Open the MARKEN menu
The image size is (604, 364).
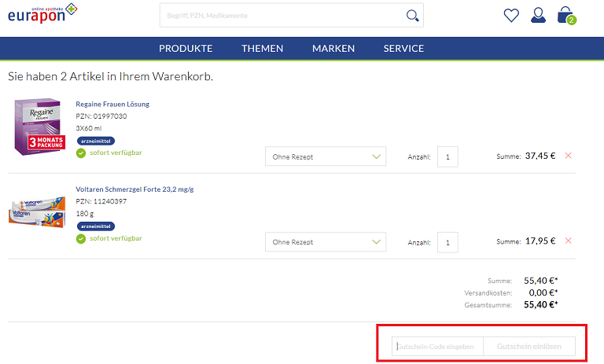click(x=333, y=49)
